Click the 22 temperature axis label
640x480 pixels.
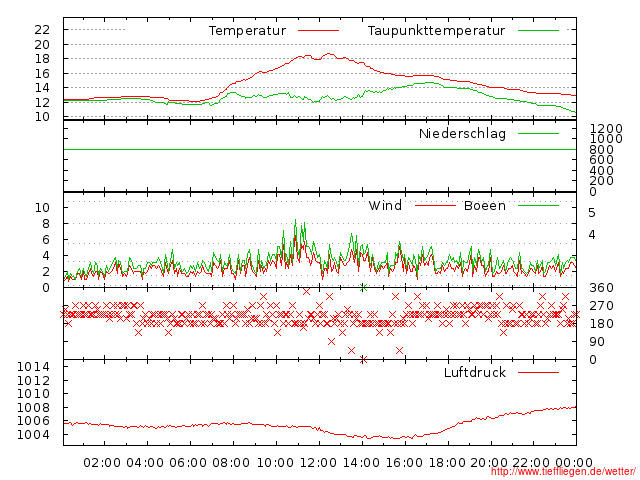click(42, 30)
